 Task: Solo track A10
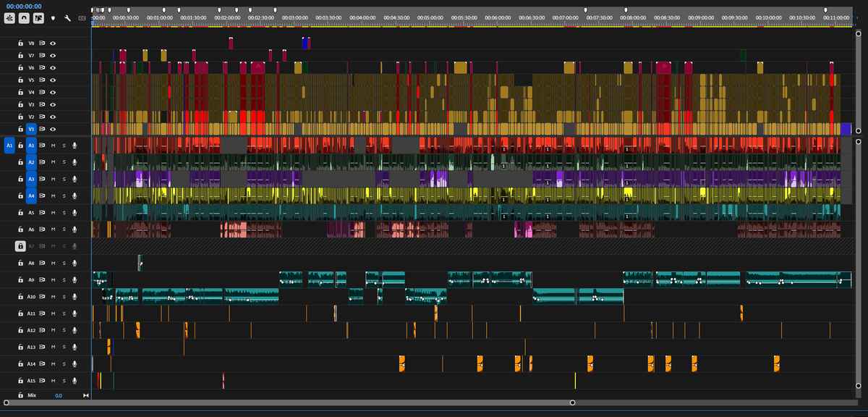64,297
